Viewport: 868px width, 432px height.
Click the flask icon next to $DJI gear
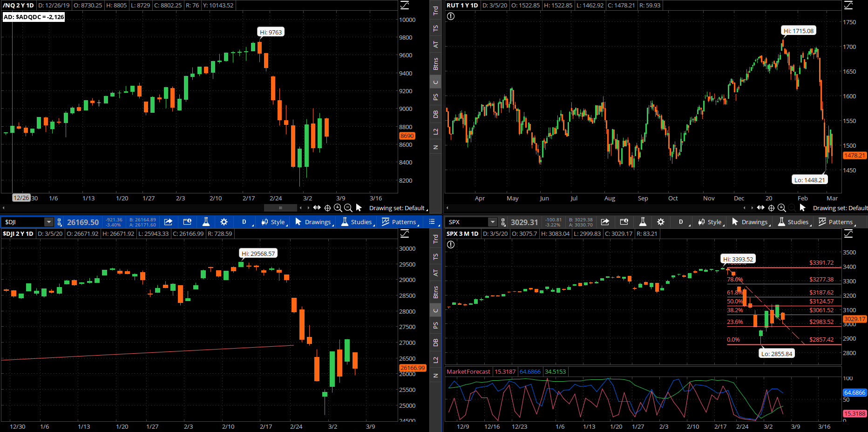(x=206, y=222)
